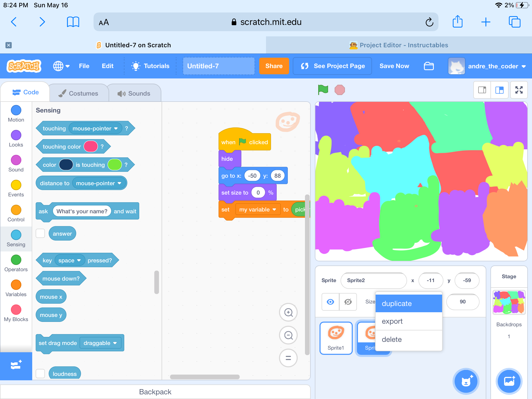532x399 pixels.
Task: Pick the pink touching color swatch
Action: 91,146
